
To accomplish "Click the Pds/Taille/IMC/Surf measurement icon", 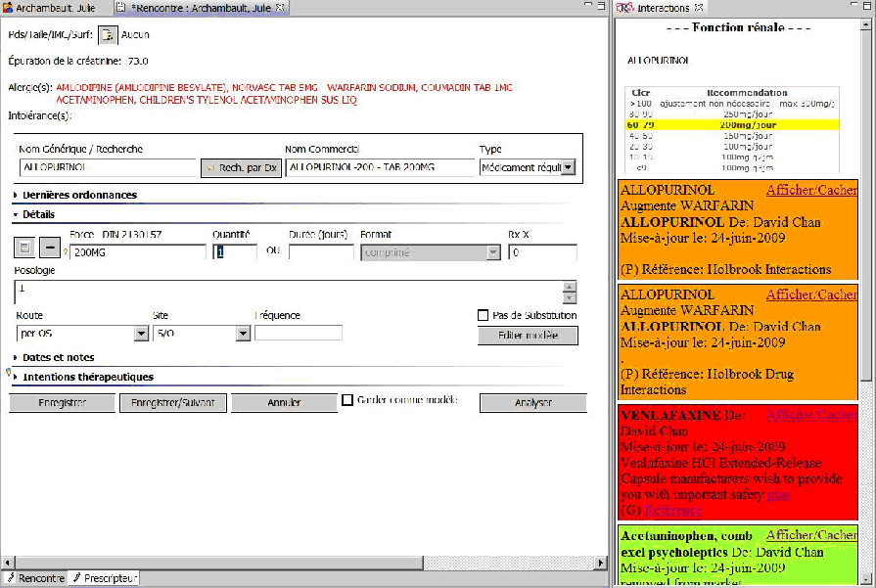I will (108, 35).
